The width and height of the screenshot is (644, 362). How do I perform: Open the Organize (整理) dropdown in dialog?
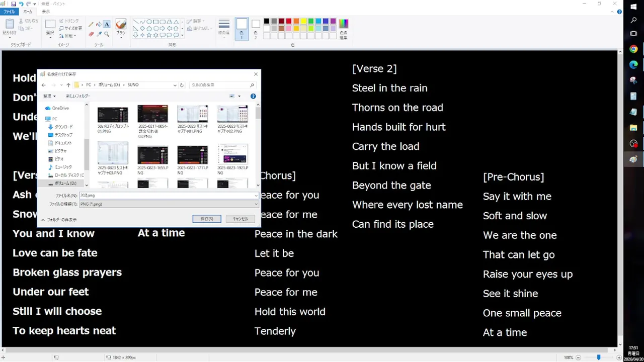pyautogui.click(x=49, y=96)
